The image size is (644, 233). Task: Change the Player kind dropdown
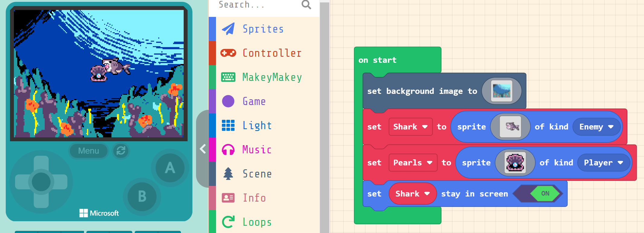coord(603,163)
